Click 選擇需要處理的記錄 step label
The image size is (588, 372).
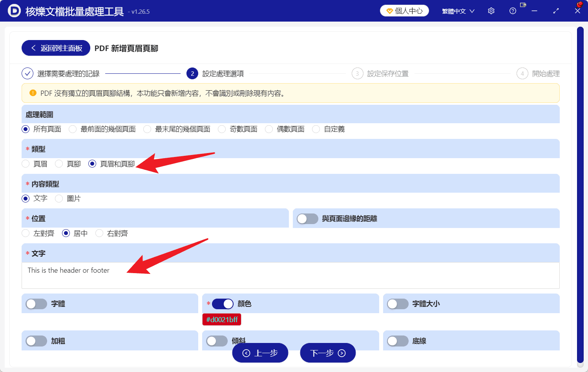click(68, 73)
